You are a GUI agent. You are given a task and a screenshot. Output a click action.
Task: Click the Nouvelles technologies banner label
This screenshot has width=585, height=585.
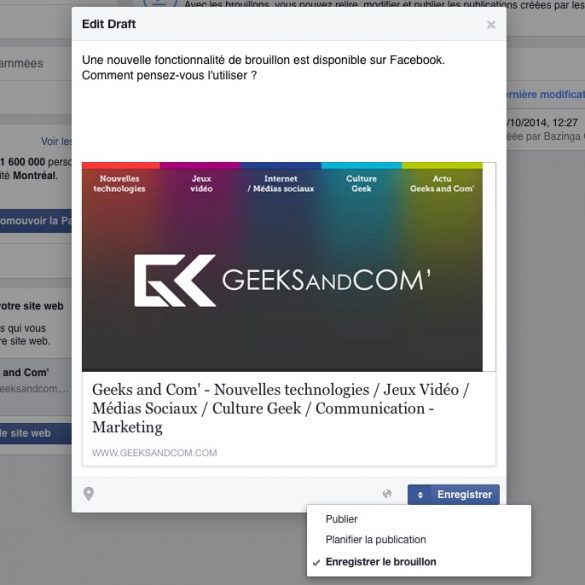pos(119,184)
